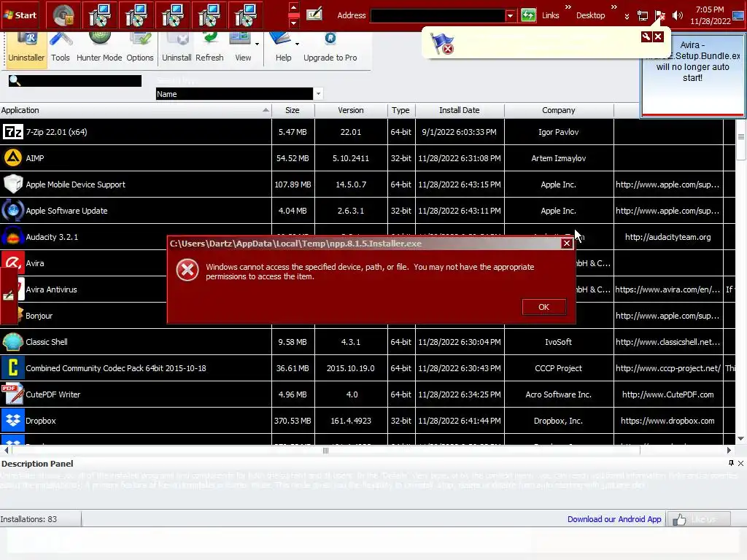Click the http://audacityteam.org cell
The height and width of the screenshot is (560, 747).
668,237
